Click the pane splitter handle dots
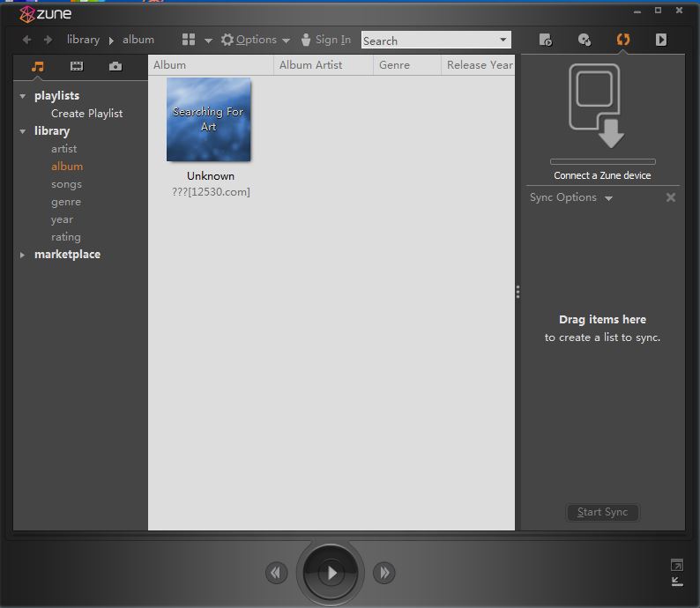The width and height of the screenshot is (700, 608). point(518,292)
